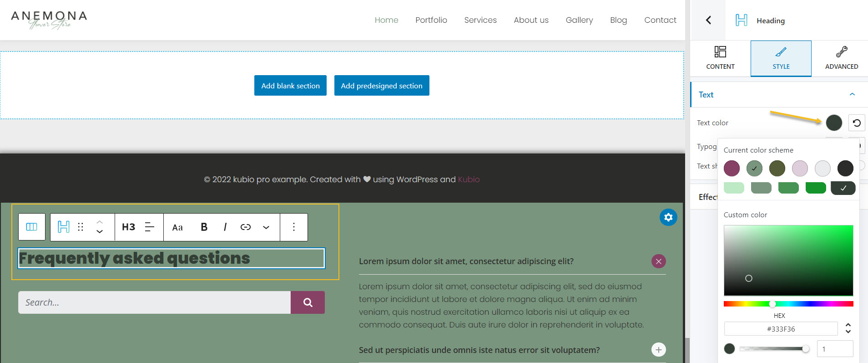This screenshot has width=868, height=363.
Task: Select the light pink scheme swatch
Action: 800,168
